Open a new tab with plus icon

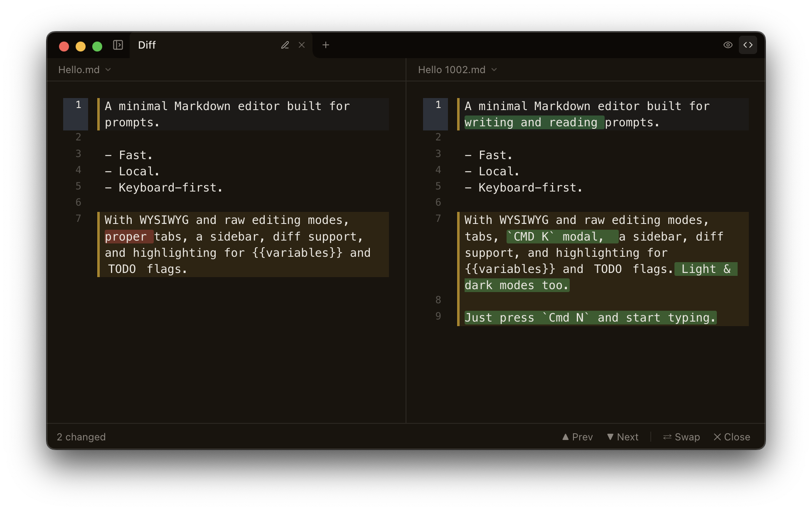pos(326,45)
